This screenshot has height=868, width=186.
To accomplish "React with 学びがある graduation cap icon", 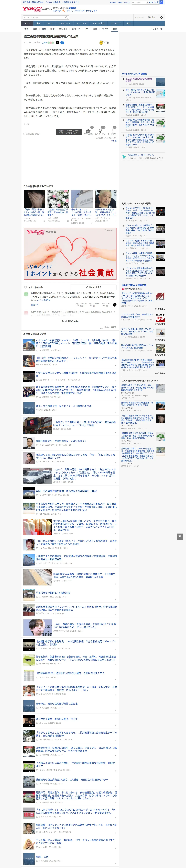I will point(88,131).
